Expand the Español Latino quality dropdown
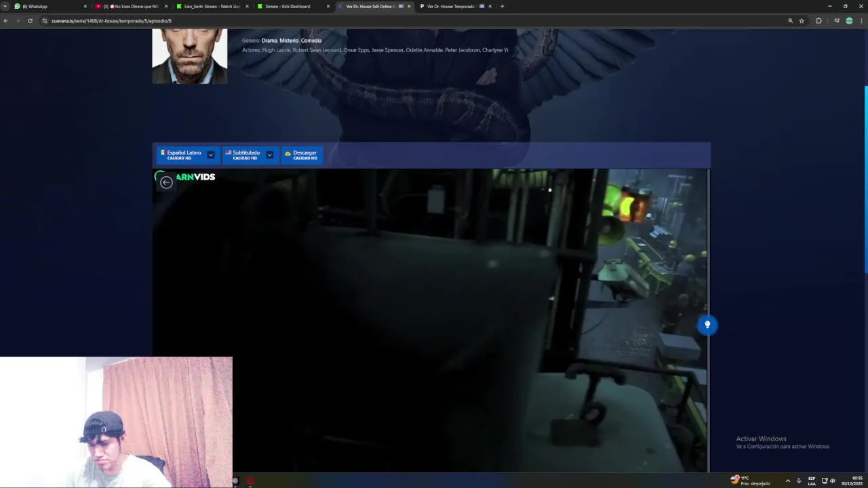868x488 pixels. point(211,155)
